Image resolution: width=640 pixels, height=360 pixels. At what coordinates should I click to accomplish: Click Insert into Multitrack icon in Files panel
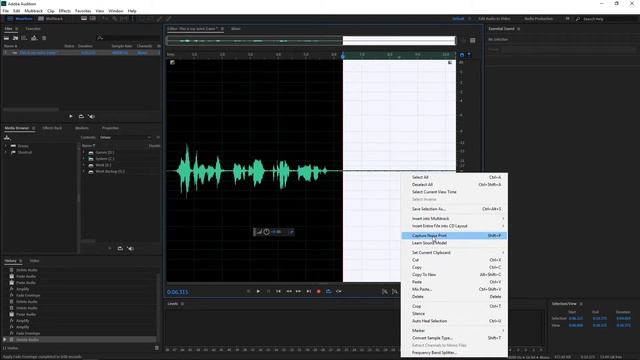pos(34,38)
